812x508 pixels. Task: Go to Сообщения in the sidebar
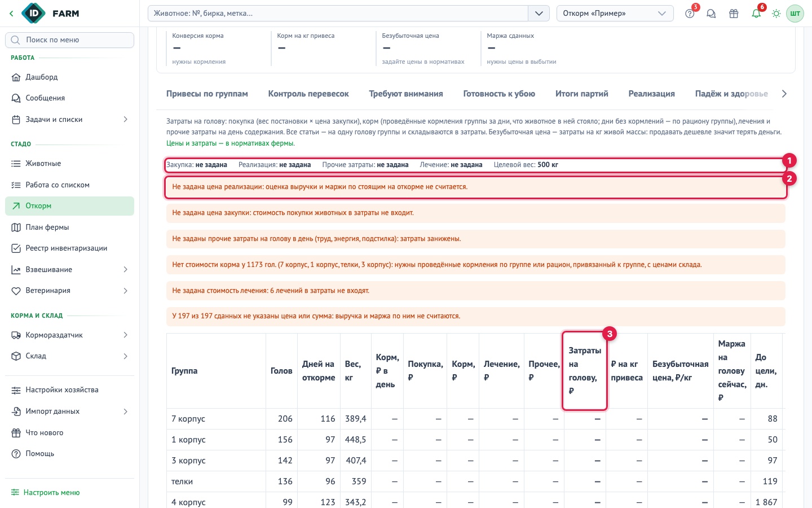click(69, 98)
